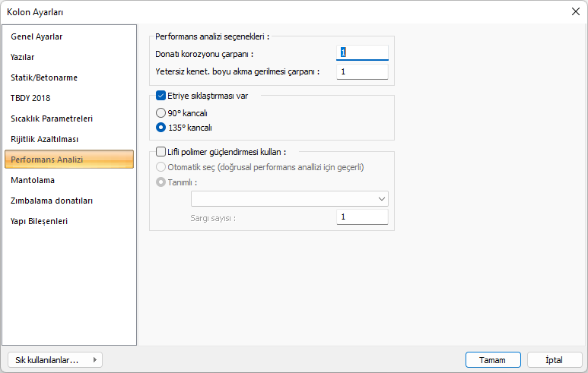Enable the Etriye sıklaştırması var checkbox

click(161, 96)
